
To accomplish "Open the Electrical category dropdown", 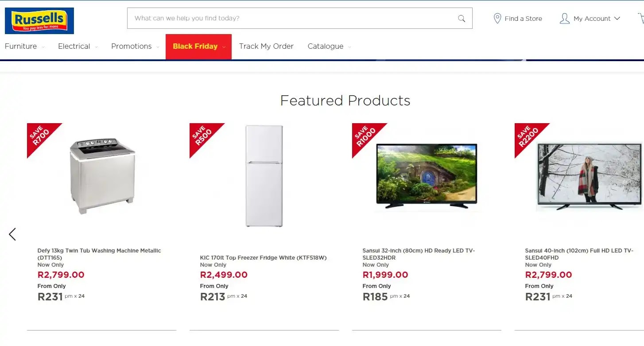I will click(x=74, y=46).
